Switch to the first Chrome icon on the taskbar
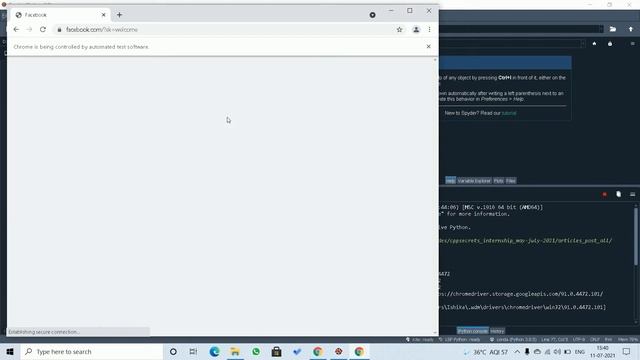 pyautogui.click(x=318, y=351)
